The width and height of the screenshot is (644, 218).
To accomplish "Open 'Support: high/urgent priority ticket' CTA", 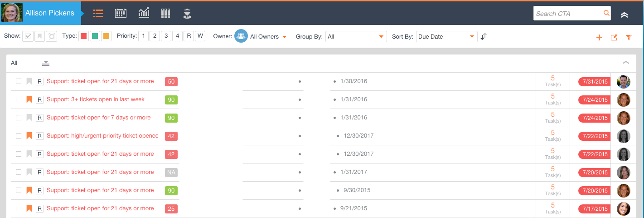I will click(102, 136).
